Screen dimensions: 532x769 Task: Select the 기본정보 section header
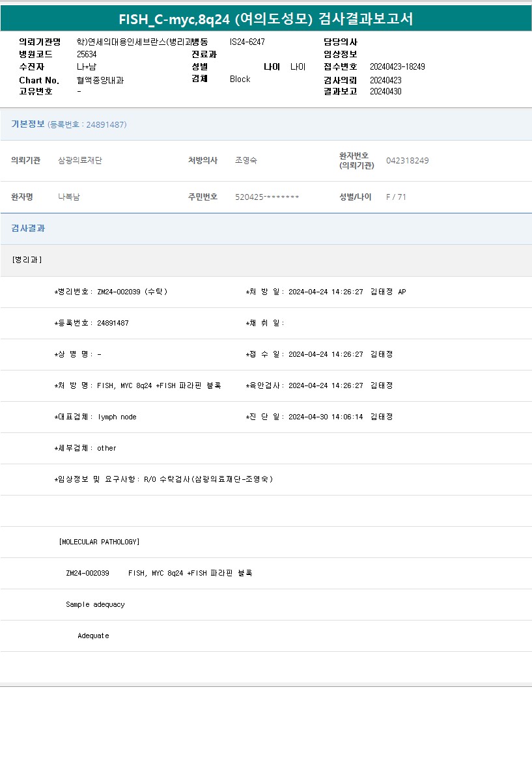28,124
